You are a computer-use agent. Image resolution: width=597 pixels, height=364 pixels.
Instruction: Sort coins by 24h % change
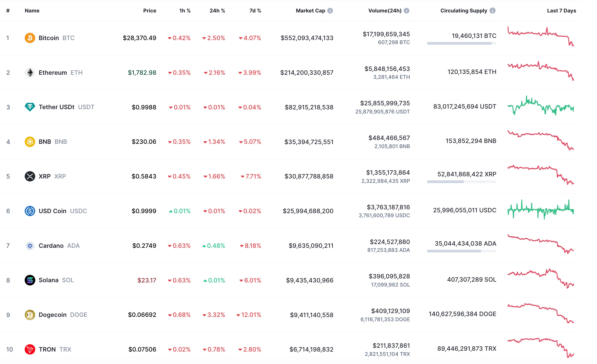217,11
